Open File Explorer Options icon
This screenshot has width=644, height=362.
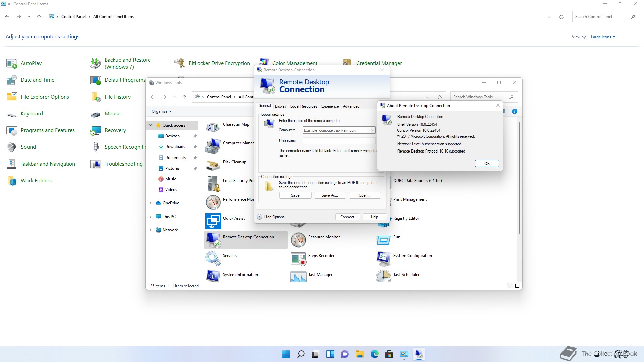[x=12, y=97]
